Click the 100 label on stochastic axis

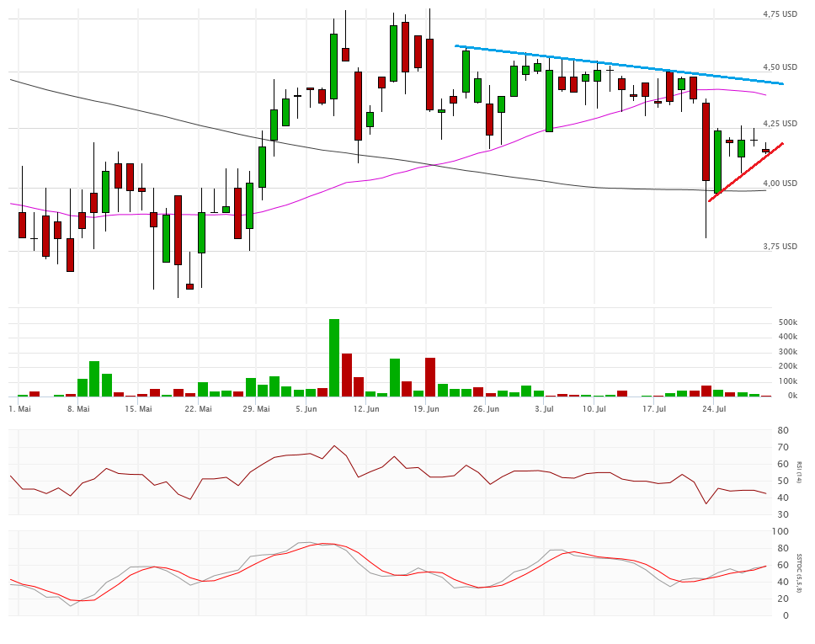coord(782,532)
